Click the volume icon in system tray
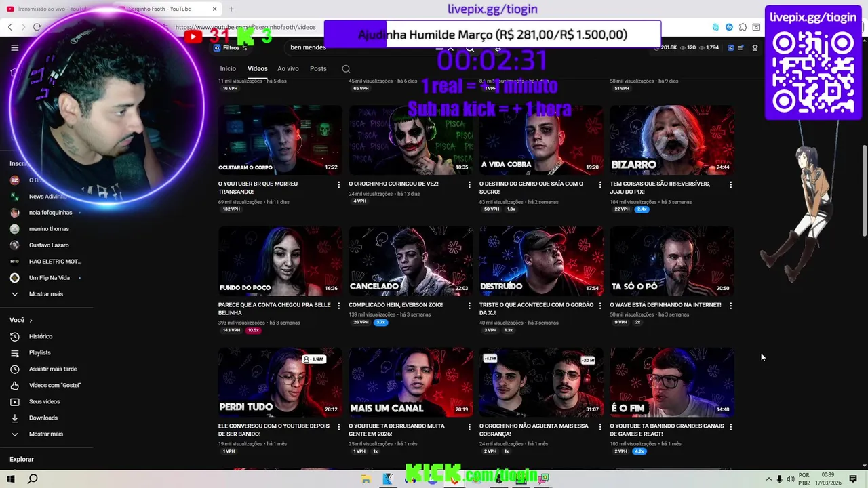The height and width of the screenshot is (488, 868). click(x=791, y=479)
